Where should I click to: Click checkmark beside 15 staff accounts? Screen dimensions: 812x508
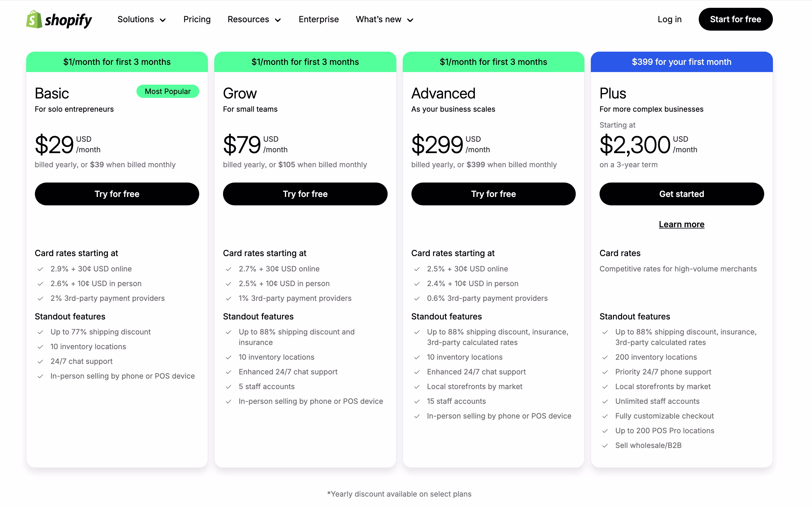click(417, 401)
